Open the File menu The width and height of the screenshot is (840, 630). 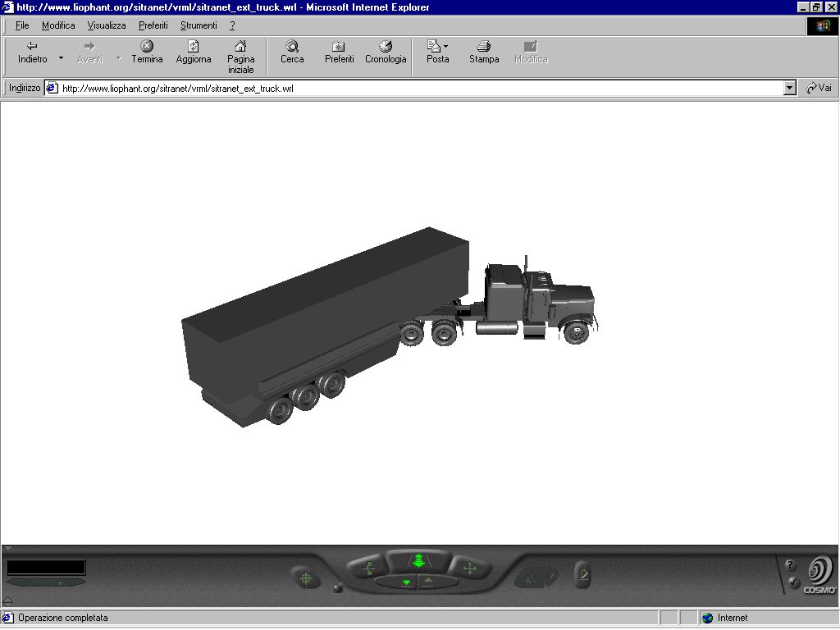[x=22, y=25]
